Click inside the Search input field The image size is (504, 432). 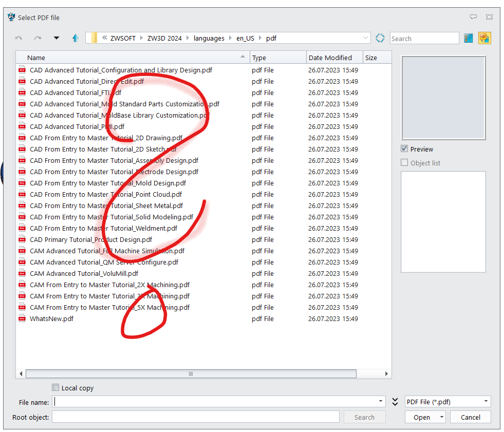click(x=424, y=39)
